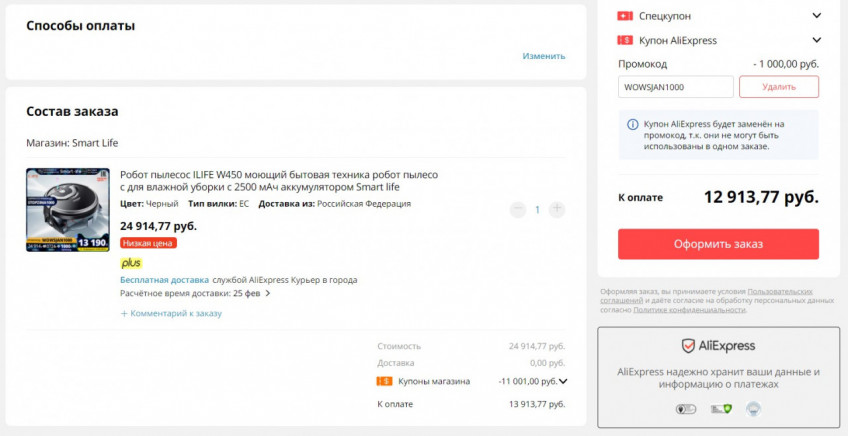Viewport: 848px width, 436px height.
Task: Open estimated delivery time details arrow
Action: (268, 294)
